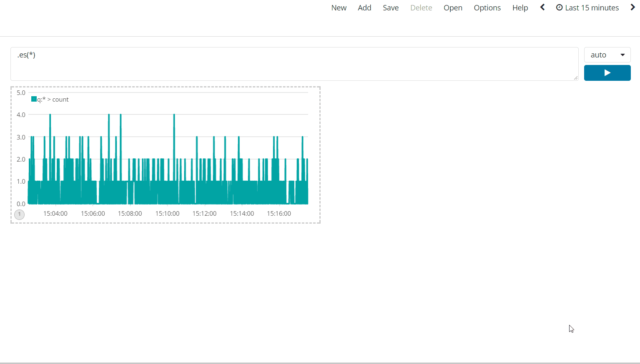The image size is (640, 364).
Task: Open the Help menu
Action: pyautogui.click(x=520, y=8)
